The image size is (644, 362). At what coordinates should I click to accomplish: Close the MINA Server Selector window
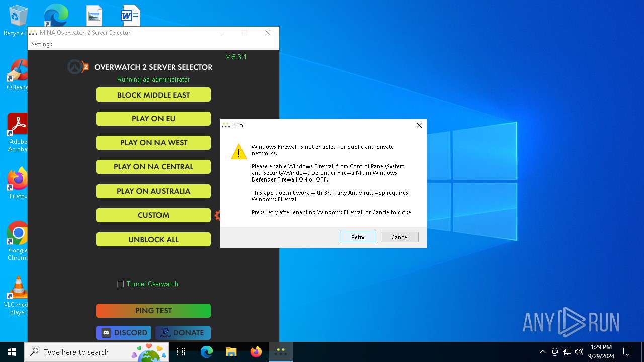[x=268, y=33]
